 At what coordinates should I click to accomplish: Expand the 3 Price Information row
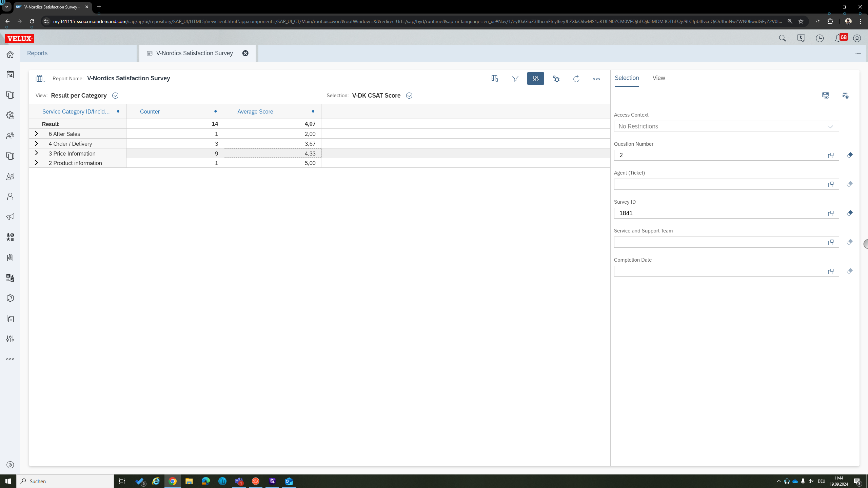[x=36, y=153]
